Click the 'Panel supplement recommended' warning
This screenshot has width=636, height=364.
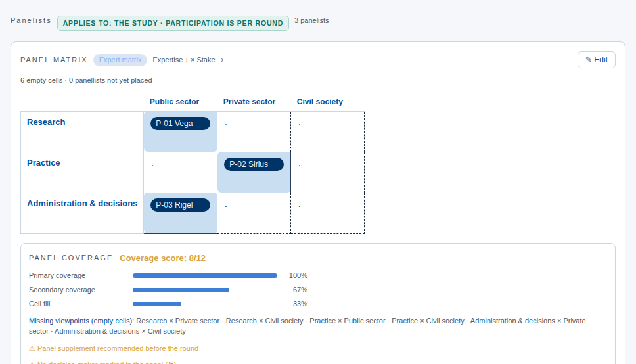click(x=114, y=348)
